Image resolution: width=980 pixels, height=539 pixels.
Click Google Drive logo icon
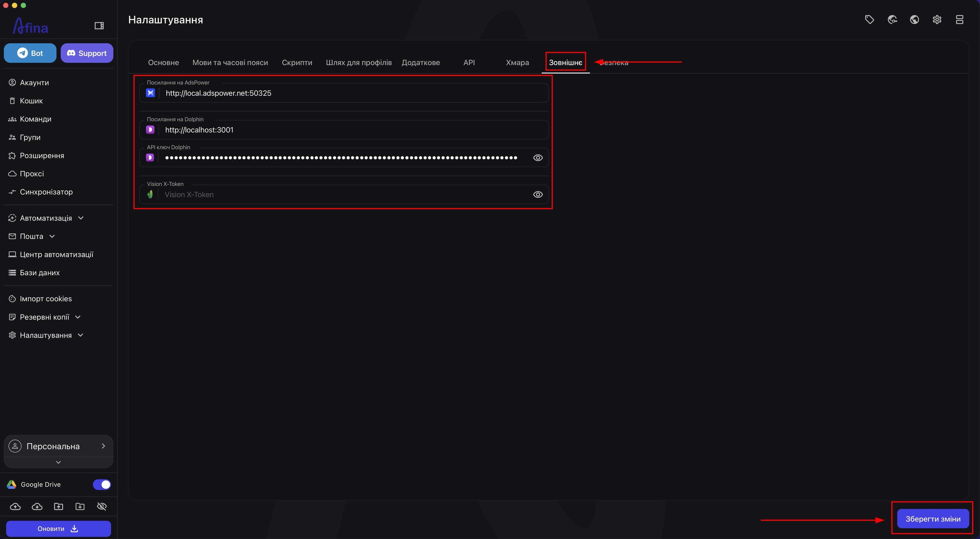pyautogui.click(x=11, y=484)
